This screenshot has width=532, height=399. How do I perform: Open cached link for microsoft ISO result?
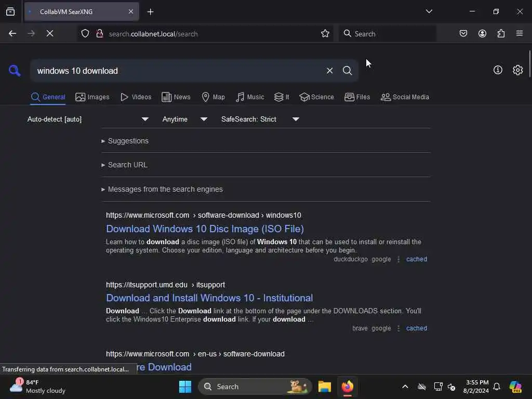[x=416, y=259]
